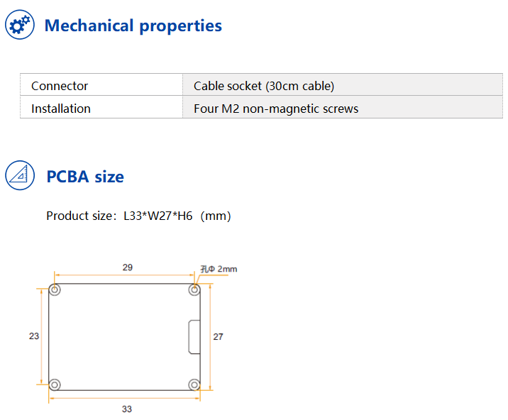This screenshot has width=508, height=420.
Task: Select the Connector table cell
Action: click(101, 84)
